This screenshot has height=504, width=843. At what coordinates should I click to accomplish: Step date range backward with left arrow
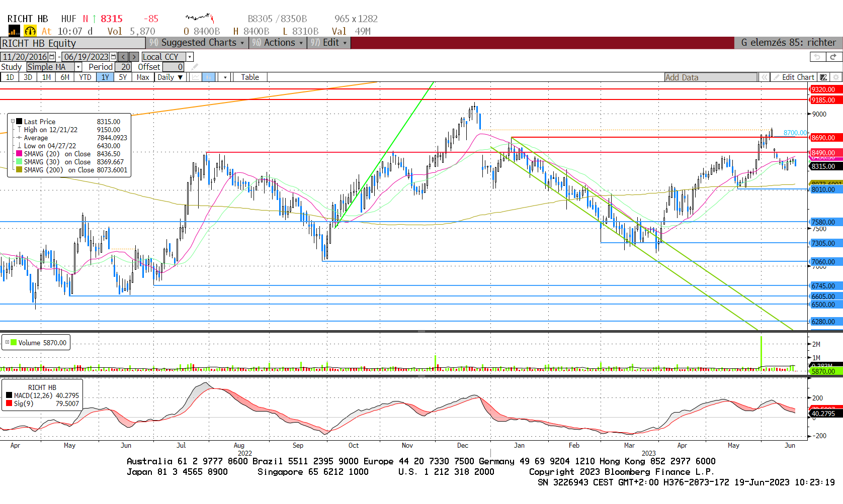124,57
